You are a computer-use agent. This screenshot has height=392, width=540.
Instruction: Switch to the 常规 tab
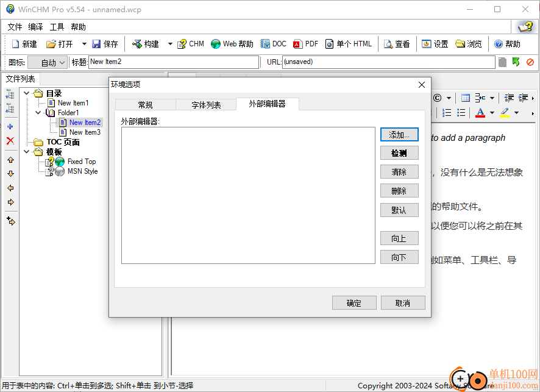coord(145,105)
